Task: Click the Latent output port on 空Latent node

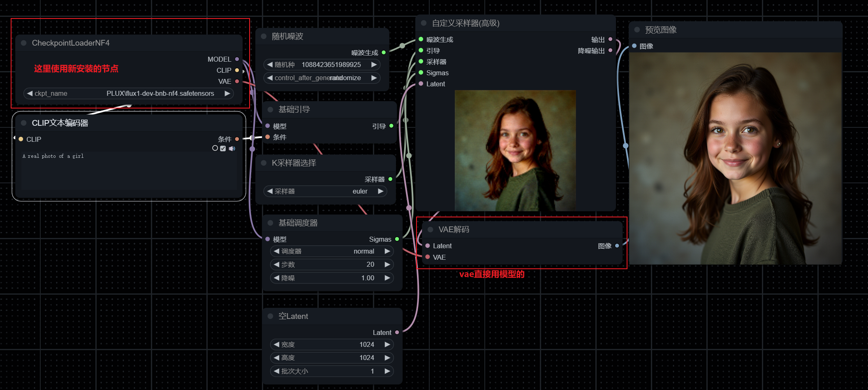Action: point(397,332)
